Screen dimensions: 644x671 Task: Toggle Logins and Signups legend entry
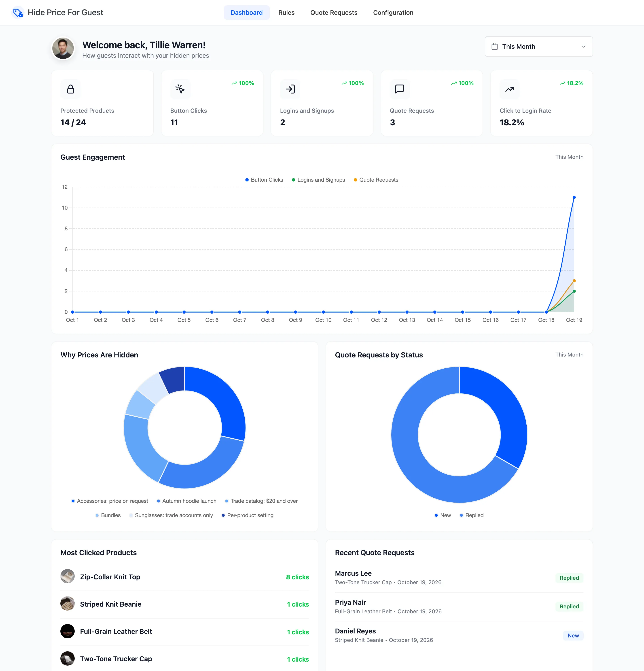click(x=318, y=180)
